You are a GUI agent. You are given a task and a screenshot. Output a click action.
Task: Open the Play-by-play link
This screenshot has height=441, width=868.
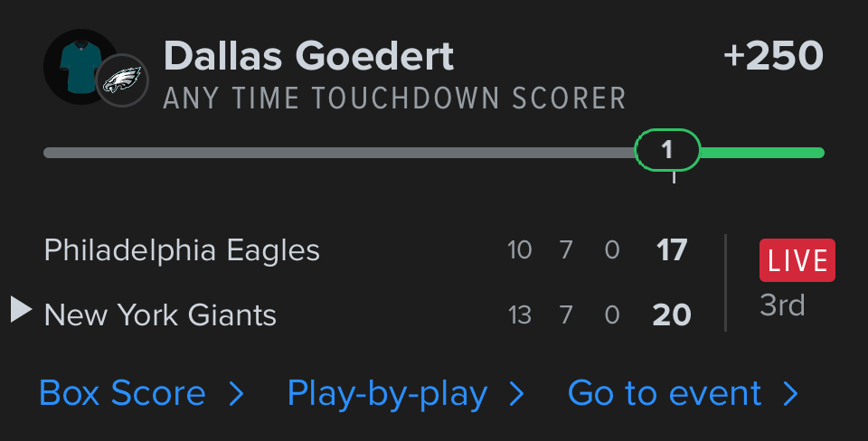387,394
